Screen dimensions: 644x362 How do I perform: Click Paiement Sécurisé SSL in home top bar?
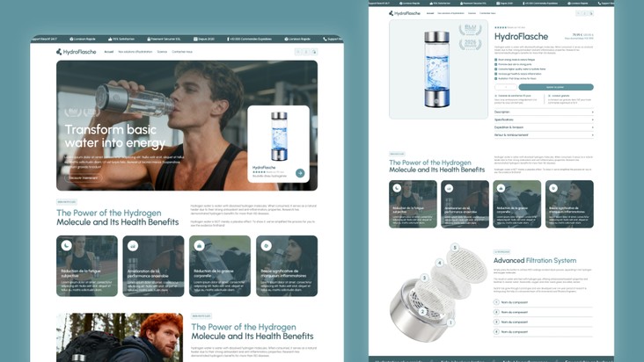(164, 39)
